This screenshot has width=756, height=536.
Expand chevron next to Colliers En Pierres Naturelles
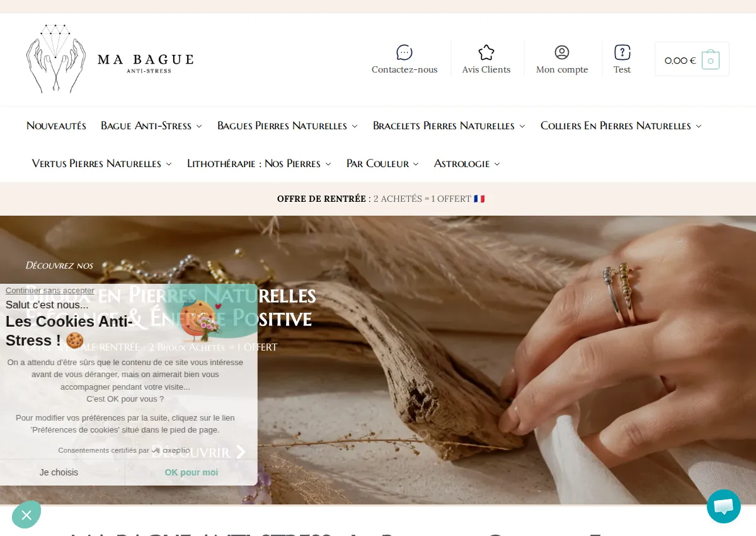(698, 126)
